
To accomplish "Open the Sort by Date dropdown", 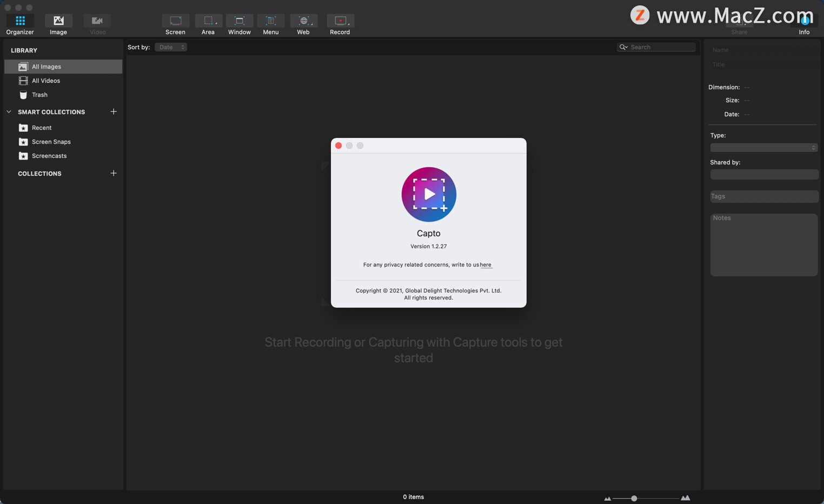I will [171, 47].
